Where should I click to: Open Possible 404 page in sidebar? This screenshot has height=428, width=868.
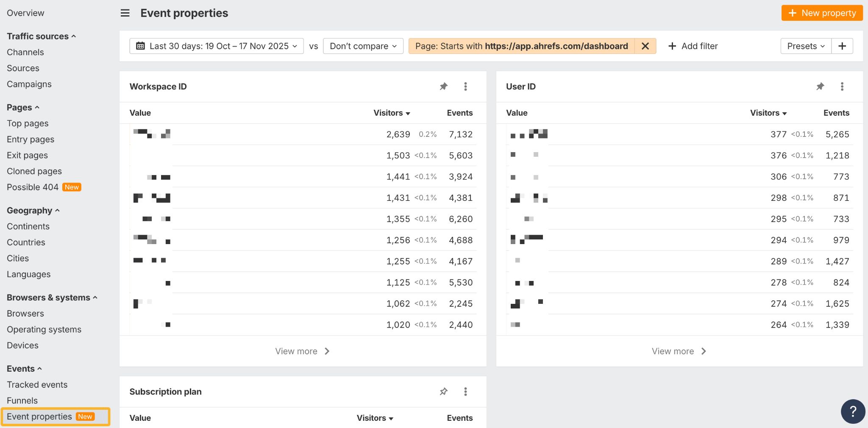33,187
